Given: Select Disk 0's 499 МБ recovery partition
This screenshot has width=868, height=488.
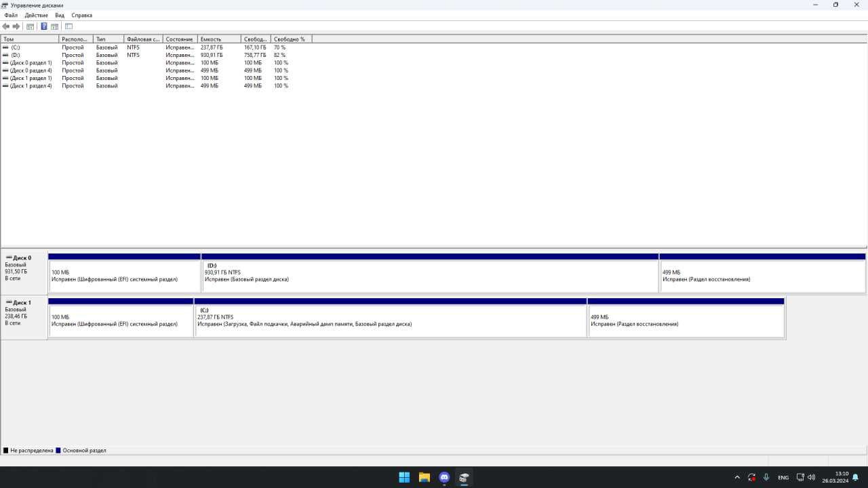Looking at the screenshot, I should click(x=762, y=273).
